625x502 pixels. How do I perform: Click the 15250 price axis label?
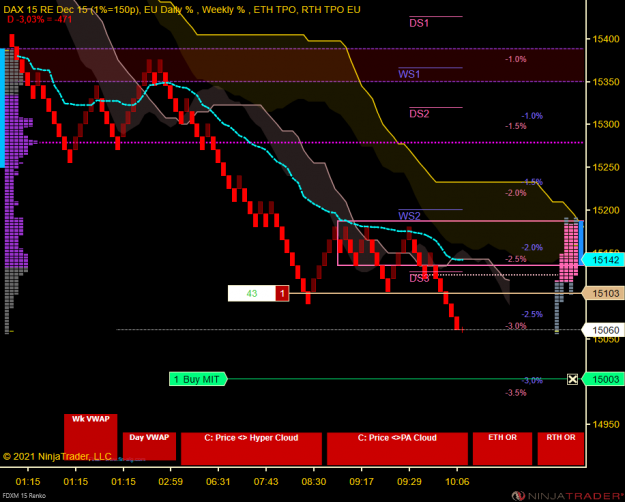[x=606, y=167]
